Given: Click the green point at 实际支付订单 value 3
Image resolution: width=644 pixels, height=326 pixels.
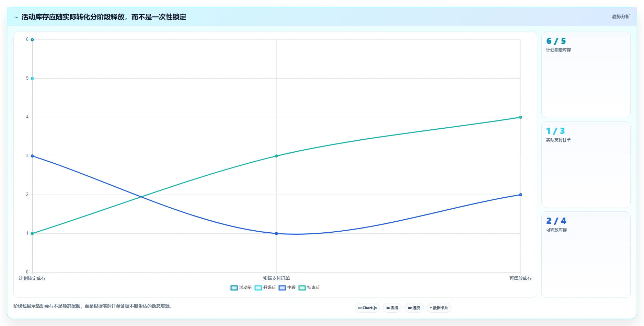Looking at the screenshot, I should pos(276,156).
